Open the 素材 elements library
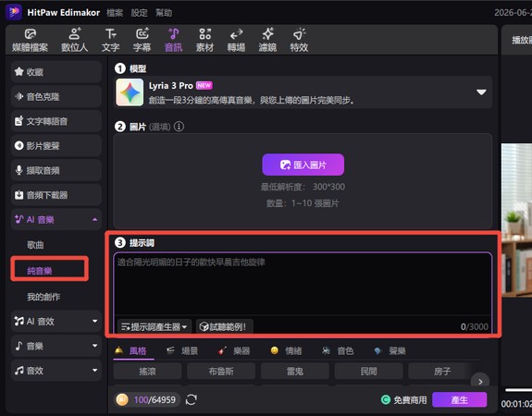This screenshot has height=416, width=532. (204, 40)
